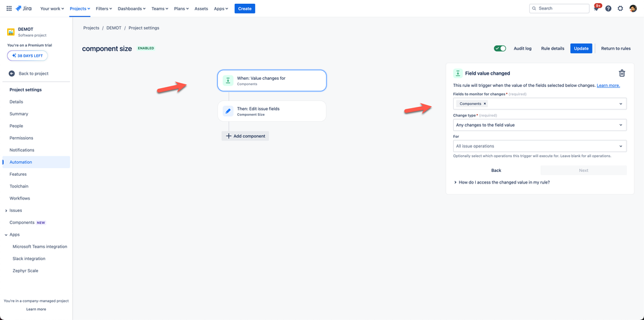This screenshot has height=320, width=644.
Task: Click the pencil icon on Edit issue fields
Action: (228, 111)
